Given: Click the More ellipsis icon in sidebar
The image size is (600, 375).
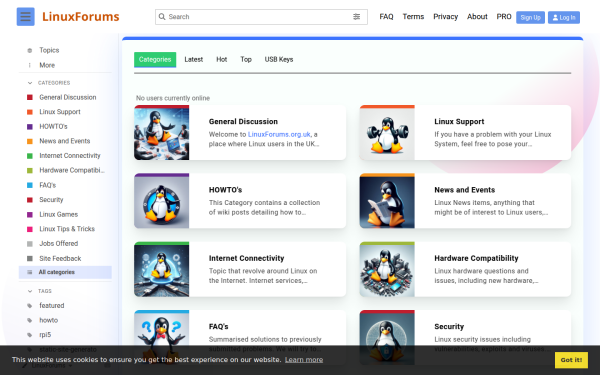Looking at the screenshot, I should tap(29, 65).
